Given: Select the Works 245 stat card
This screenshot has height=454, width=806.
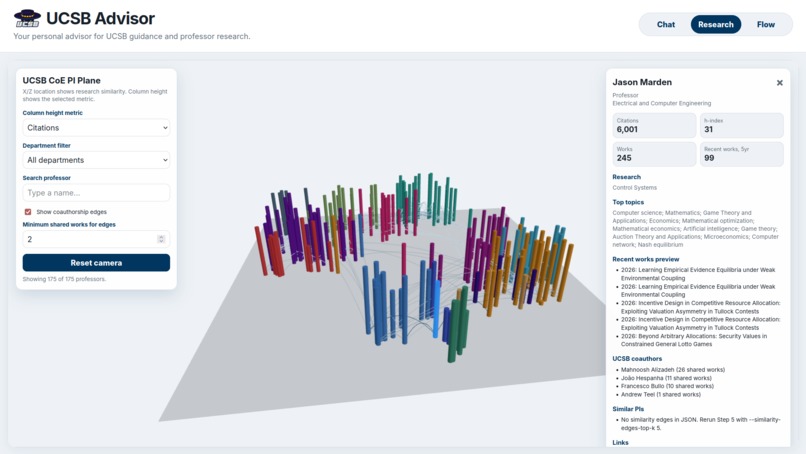Looking at the screenshot, I should [654, 154].
